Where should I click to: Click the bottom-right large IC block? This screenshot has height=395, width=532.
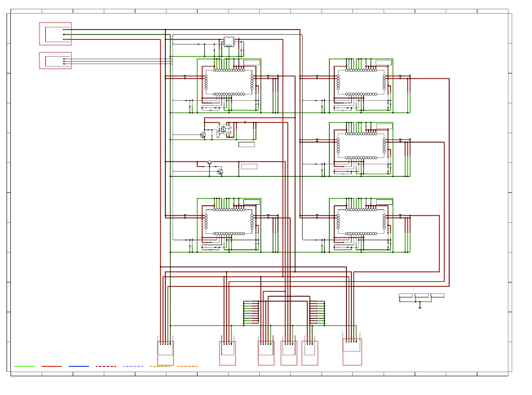[361, 221]
